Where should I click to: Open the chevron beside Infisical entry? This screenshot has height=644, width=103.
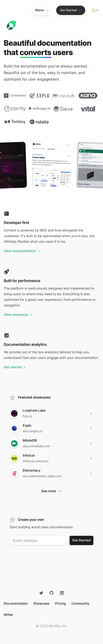(x=91, y=458)
